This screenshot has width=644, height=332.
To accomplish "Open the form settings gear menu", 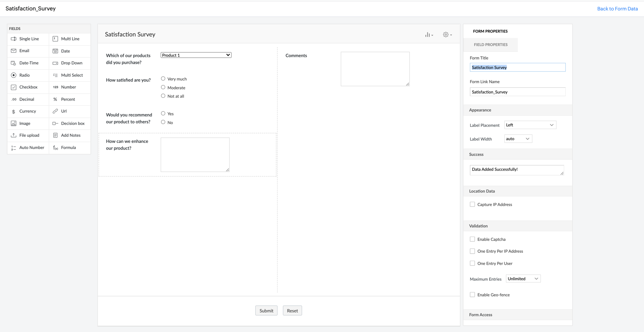I will click(447, 34).
